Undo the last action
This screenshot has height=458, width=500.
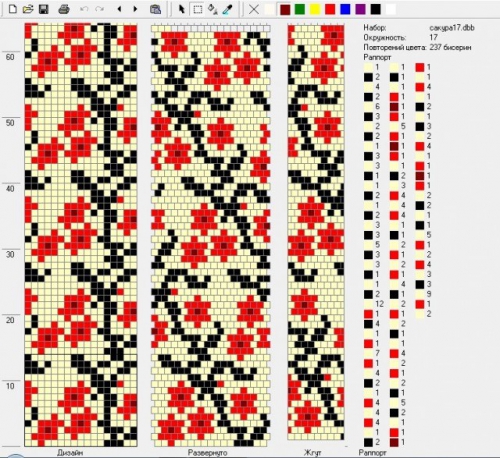[84, 9]
